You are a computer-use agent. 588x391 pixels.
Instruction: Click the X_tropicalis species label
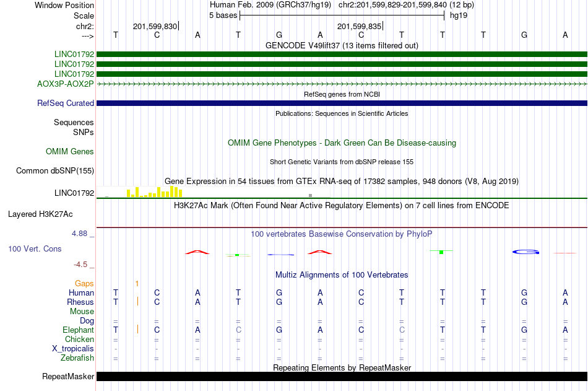point(73,349)
